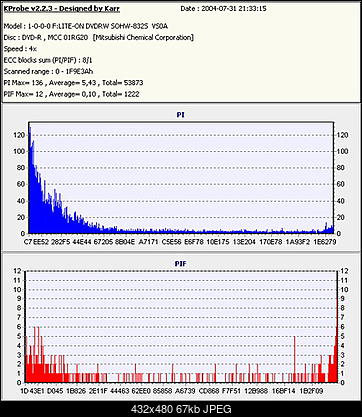Viewport: 362px width, 417px height.
Task: Click PI chart x-axis label 'EE52'
Action: click(41, 242)
